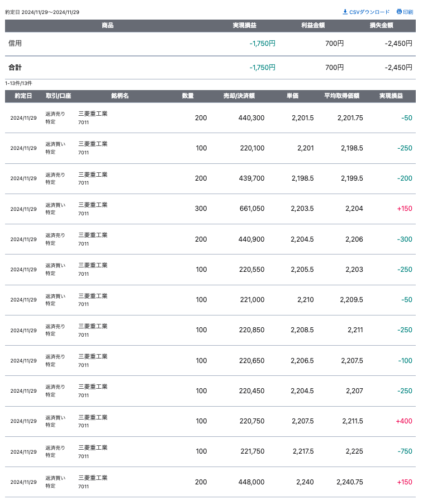This screenshot has width=437, height=504.
Task: Click the -750 realized loss value
Action: coord(405,451)
